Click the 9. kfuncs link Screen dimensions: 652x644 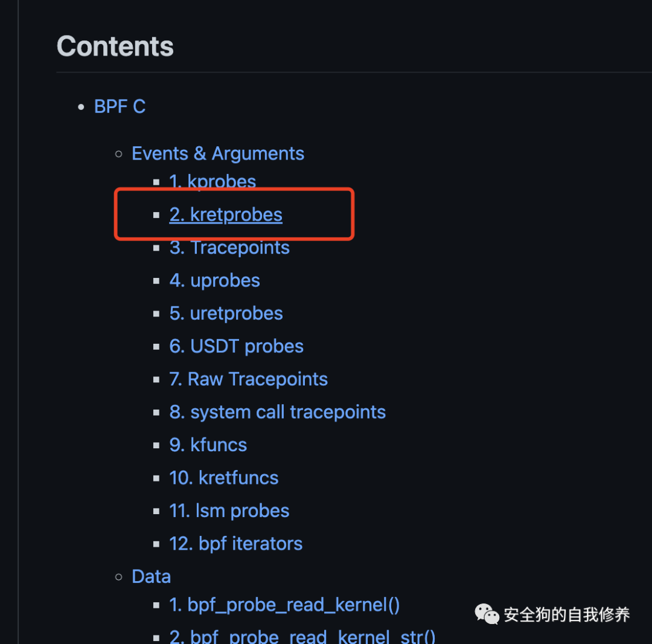[x=208, y=445]
